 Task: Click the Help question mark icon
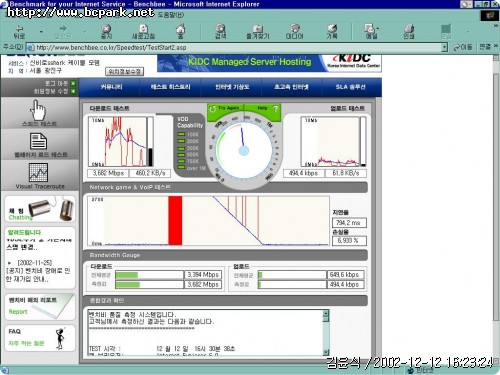point(275,109)
